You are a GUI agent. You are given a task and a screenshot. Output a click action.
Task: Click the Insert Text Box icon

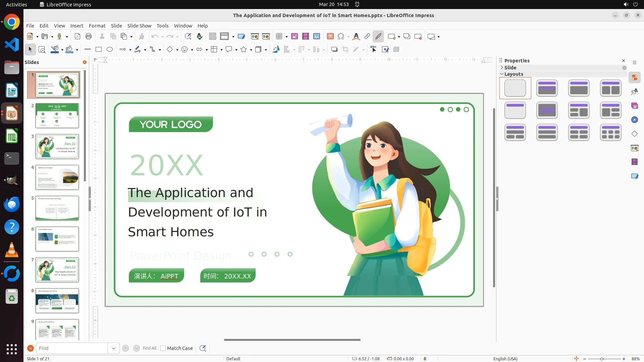tap(330, 37)
